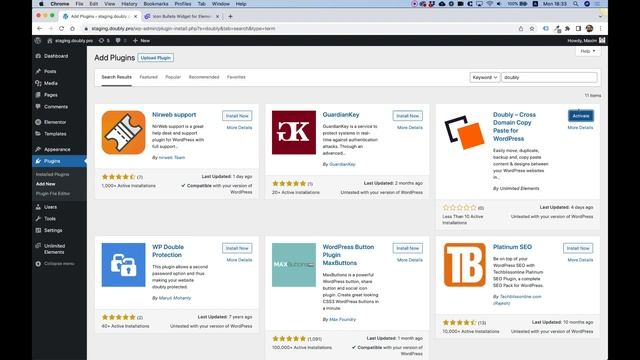Open the Doubly plugin title link
This screenshot has height=360, width=640.
(x=514, y=127)
